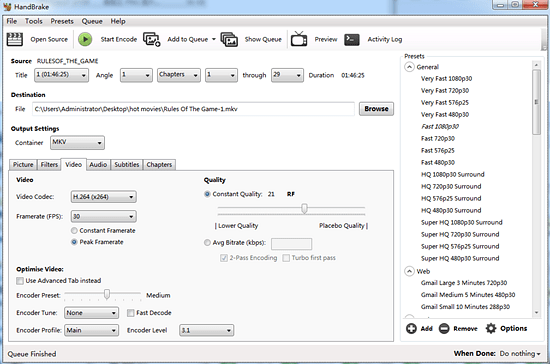Image resolution: width=550 pixels, height=364 pixels.
Task: Collapse the Web presets group
Action: click(409, 271)
